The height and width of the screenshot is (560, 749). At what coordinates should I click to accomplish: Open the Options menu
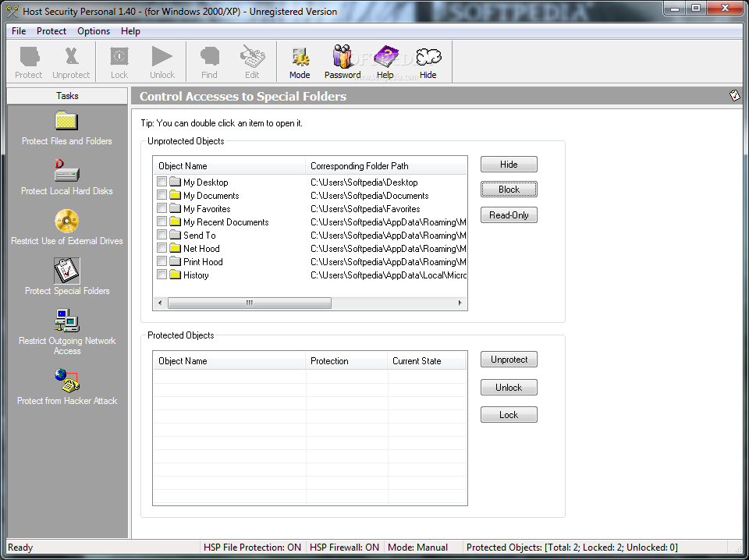pos(94,31)
